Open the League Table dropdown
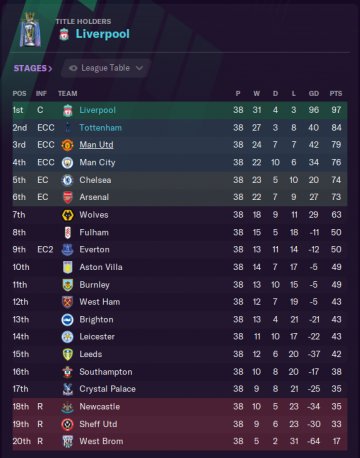360x458 pixels. click(x=105, y=68)
